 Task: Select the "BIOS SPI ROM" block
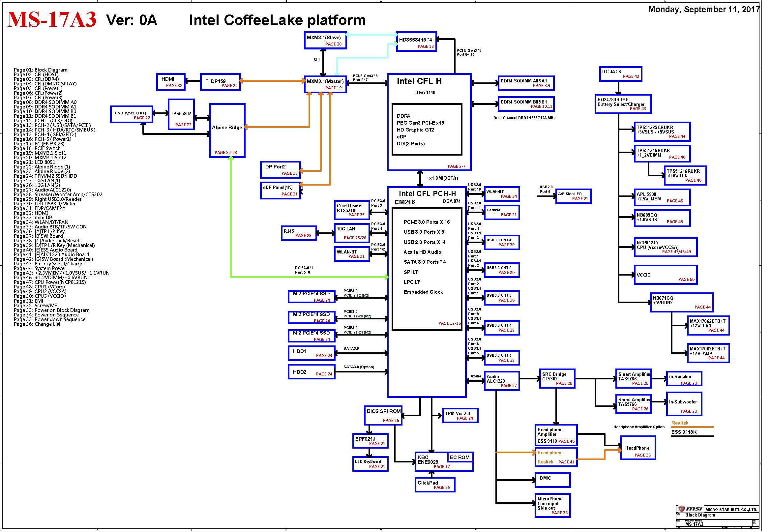click(x=383, y=415)
